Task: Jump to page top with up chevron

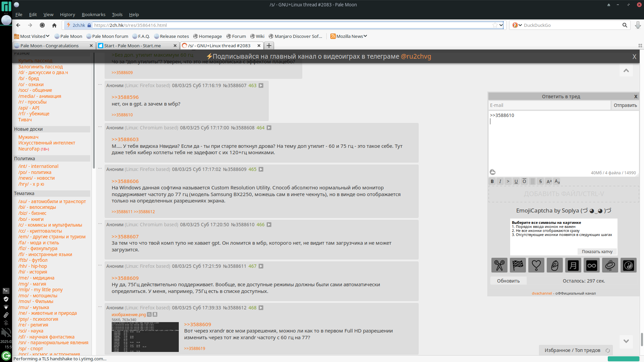Action: (626, 70)
